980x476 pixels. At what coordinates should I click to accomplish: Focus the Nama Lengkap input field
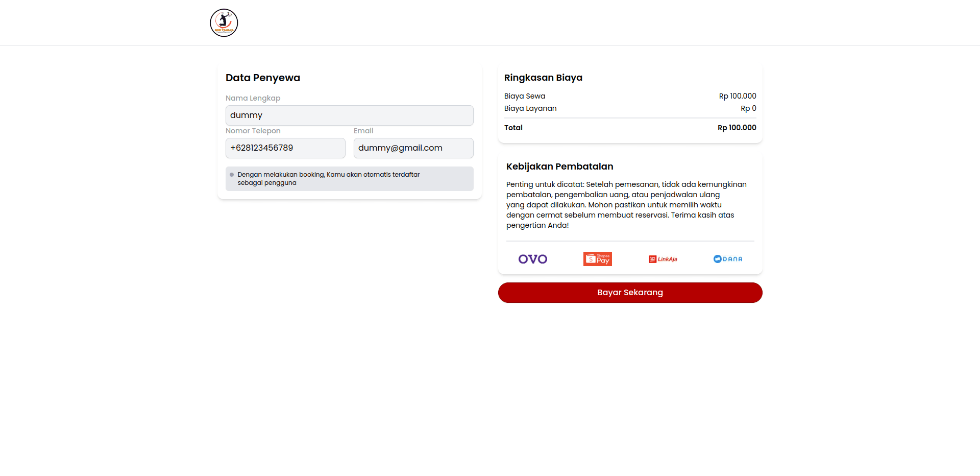pyautogui.click(x=349, y=115)
